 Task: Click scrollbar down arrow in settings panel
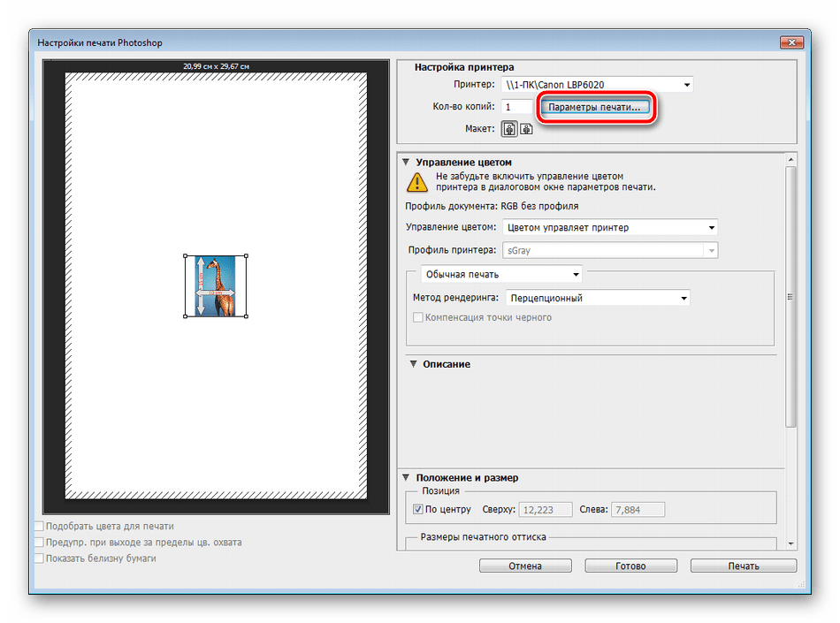790,543
